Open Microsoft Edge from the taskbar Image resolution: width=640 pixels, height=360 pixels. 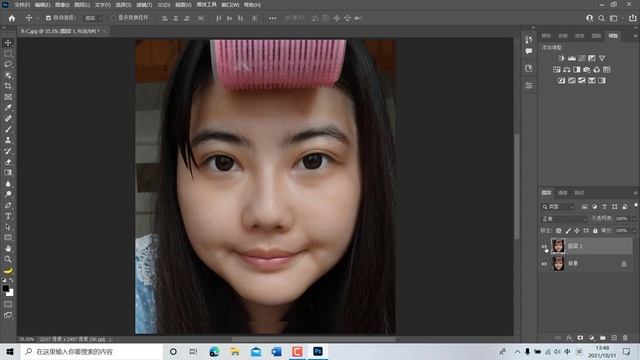(x=214, y=351)
